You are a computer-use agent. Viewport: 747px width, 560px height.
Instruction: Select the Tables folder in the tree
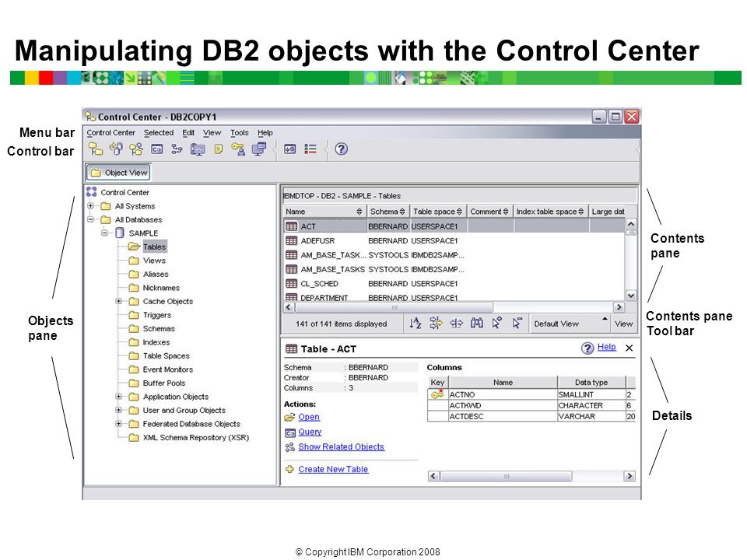tap(148, 247)
